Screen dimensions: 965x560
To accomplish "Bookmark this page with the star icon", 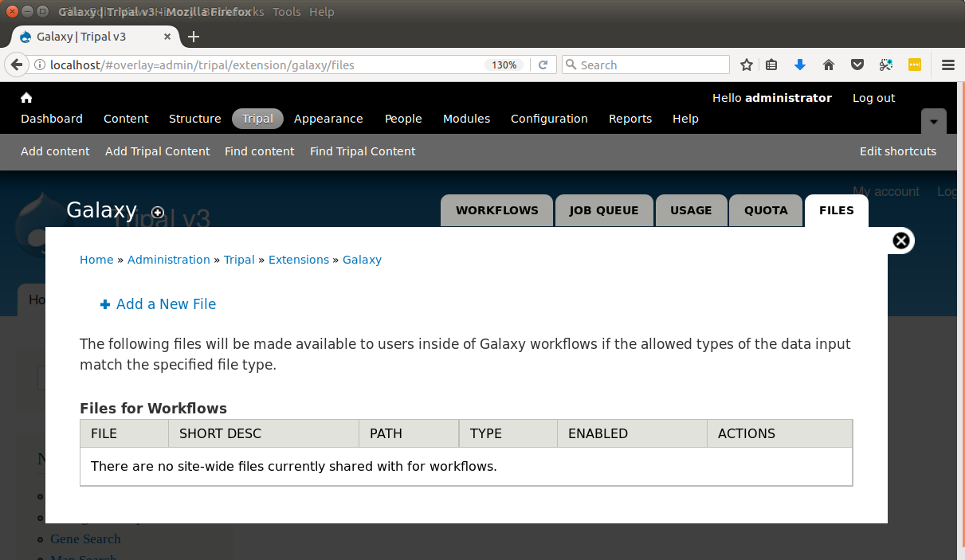I will [x=747, y=65].
